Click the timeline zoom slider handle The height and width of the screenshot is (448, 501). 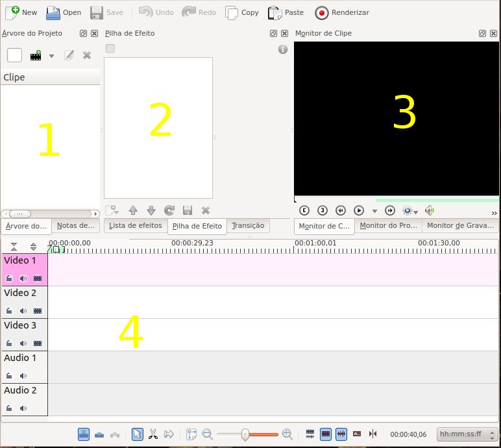point(245,434)
